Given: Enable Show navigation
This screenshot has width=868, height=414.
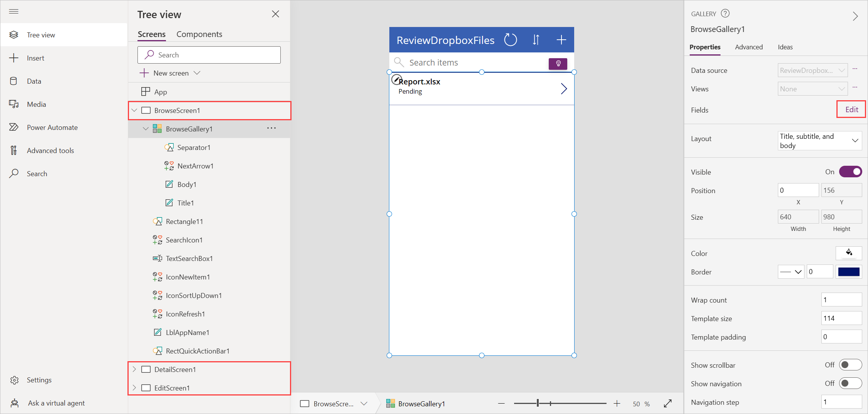Looking at the screenshot, I should 851,383.
